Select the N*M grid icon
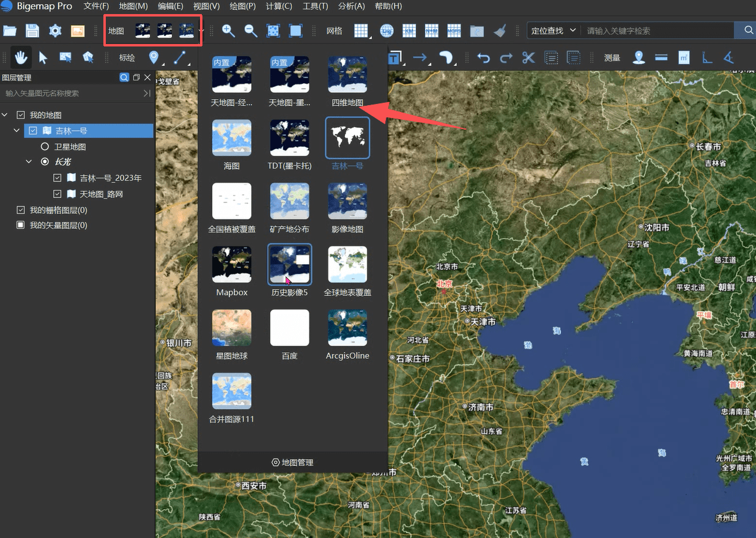The image size is (756, 538). click(432, 31)
